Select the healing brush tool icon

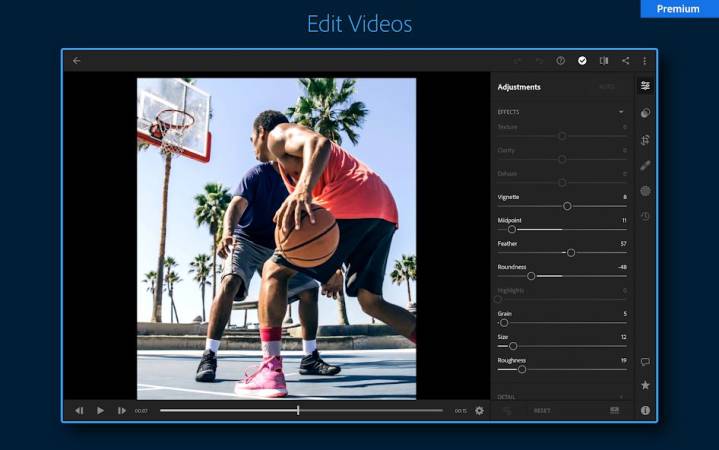click(645, 165)
